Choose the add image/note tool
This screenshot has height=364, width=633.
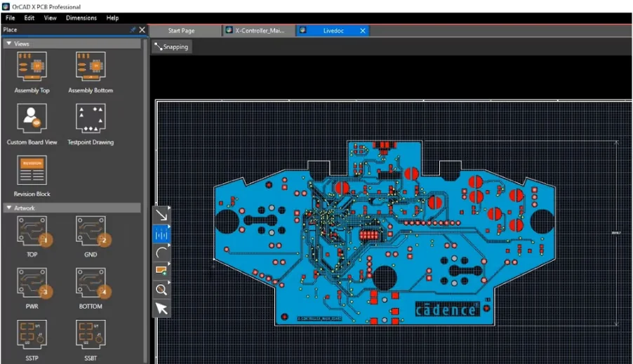161,271
